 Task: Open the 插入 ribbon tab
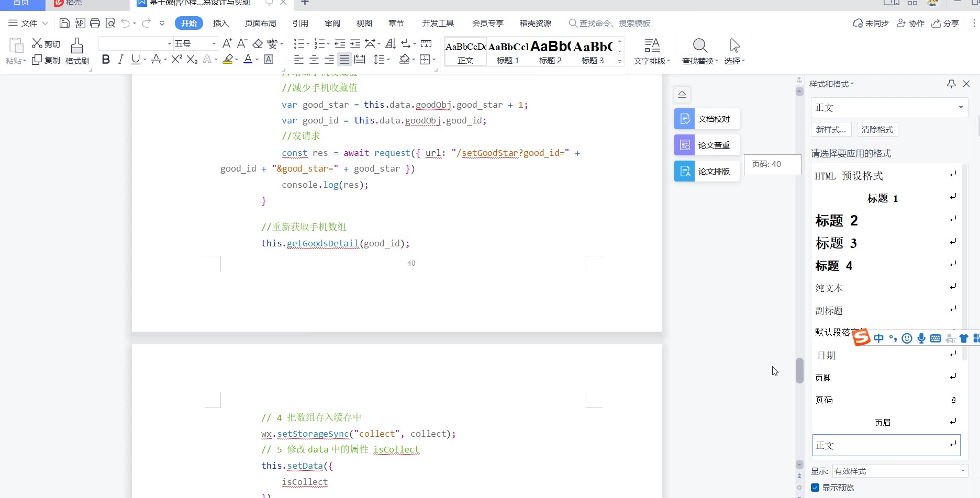(x=221, y=23)
